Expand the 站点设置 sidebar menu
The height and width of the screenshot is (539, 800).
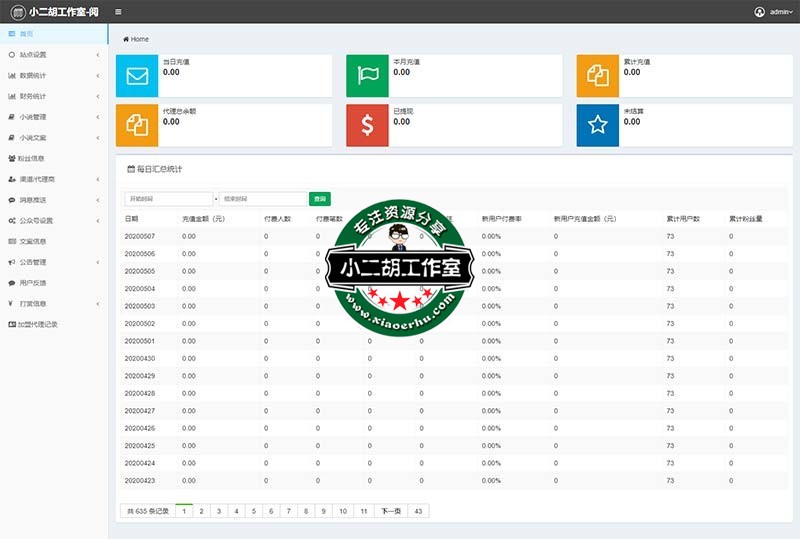point(53,55)
